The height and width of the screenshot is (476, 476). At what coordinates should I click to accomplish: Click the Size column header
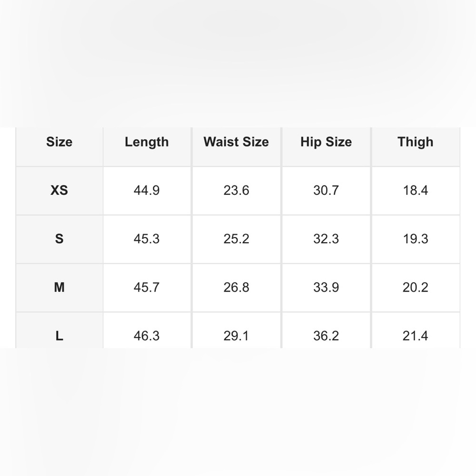coord(59,142)
